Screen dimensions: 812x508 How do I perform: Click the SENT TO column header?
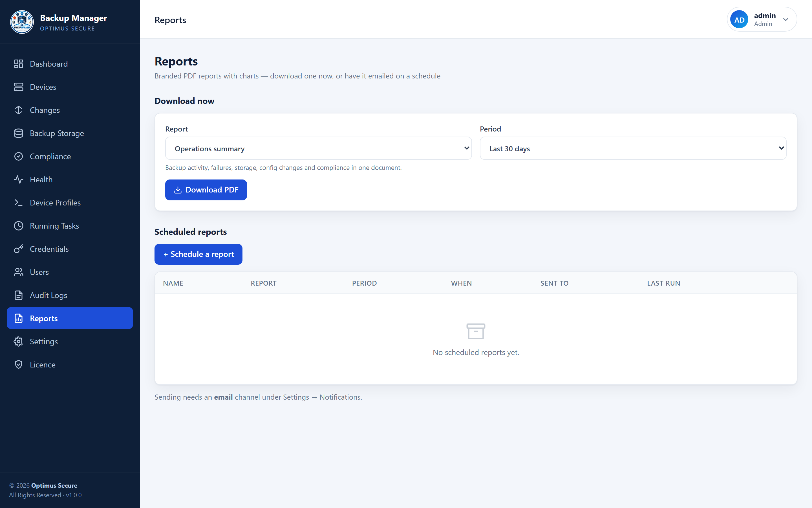point(554,283)
